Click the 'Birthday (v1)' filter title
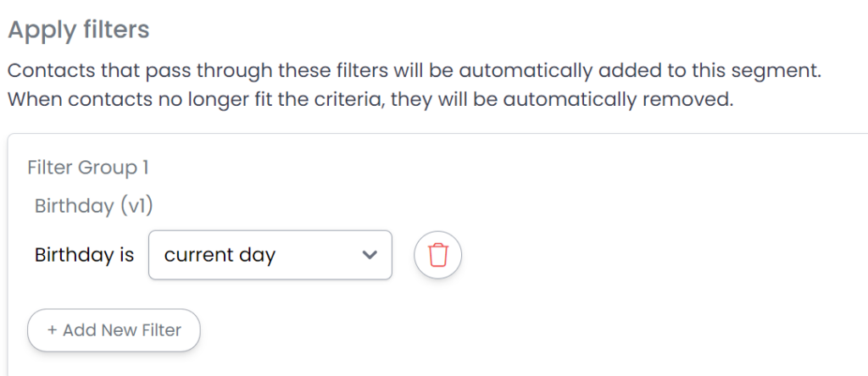This screenshot has height=376, width=868. 93,206
